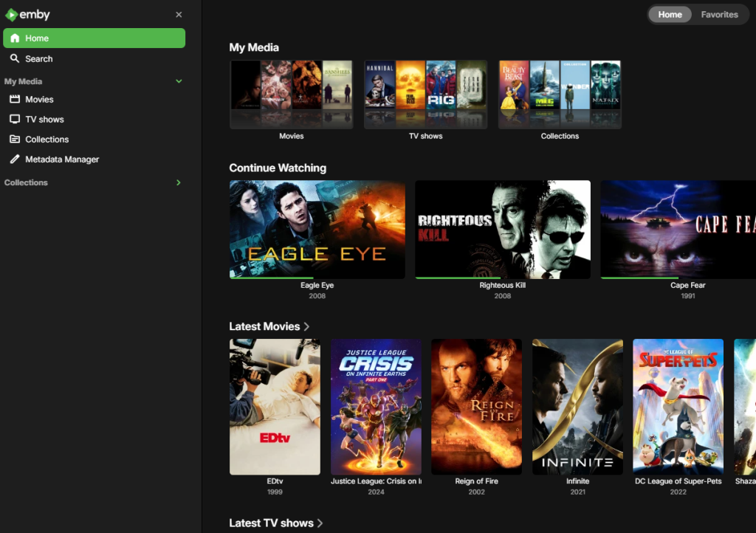Viewport: 756px width, 533px height.
Task: Open the Latest Movies section arrow
Action: pos(306,327)
